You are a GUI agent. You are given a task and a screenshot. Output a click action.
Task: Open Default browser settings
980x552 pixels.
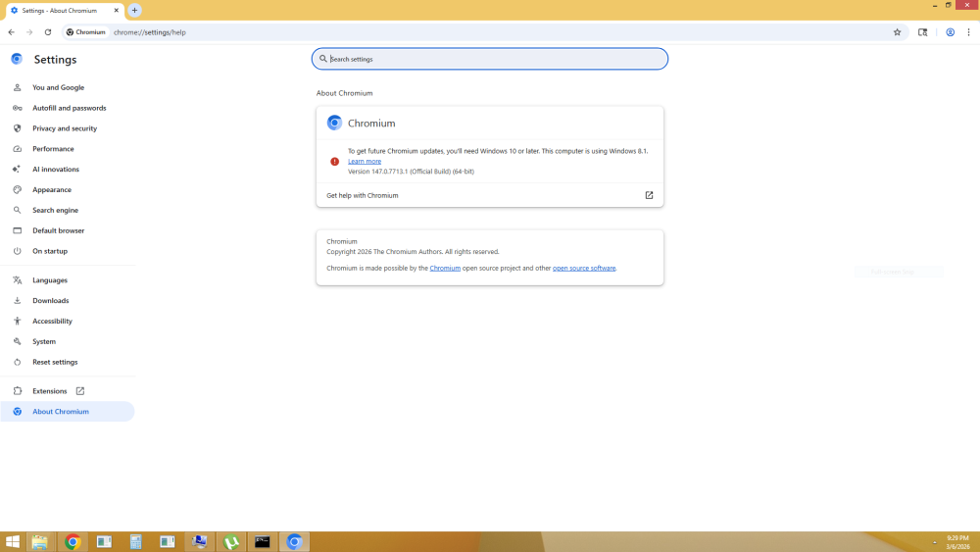(58, 230)
